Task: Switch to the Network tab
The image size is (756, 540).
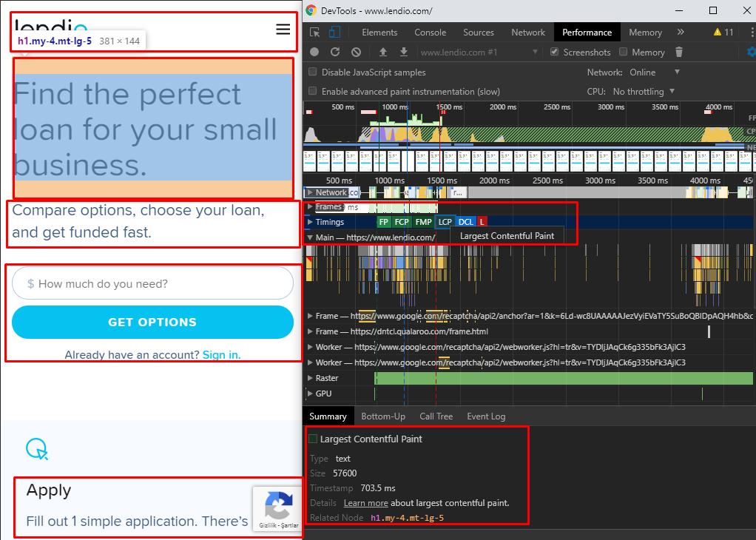Action: click(527, 33)
